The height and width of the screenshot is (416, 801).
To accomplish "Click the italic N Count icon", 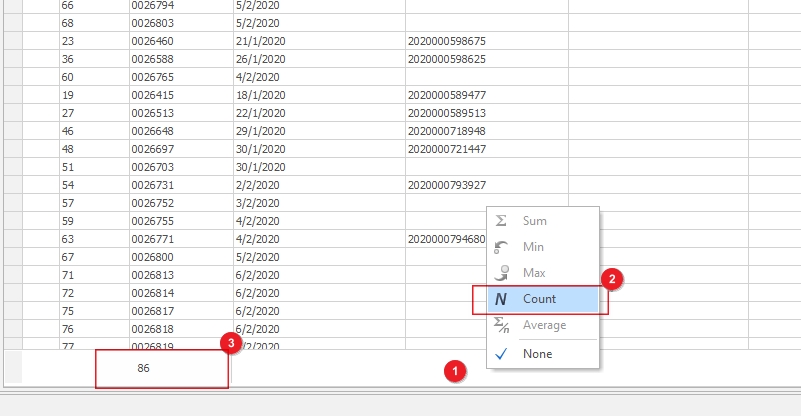I will point(502,299).
